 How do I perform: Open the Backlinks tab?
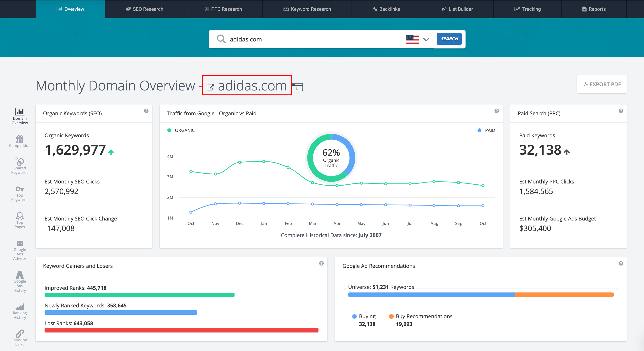386,9
